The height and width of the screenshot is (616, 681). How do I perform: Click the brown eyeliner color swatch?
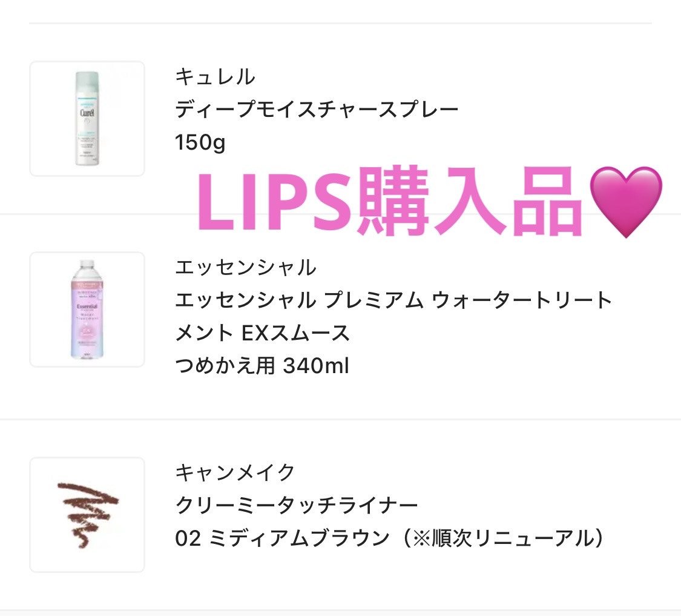[87, 514]
